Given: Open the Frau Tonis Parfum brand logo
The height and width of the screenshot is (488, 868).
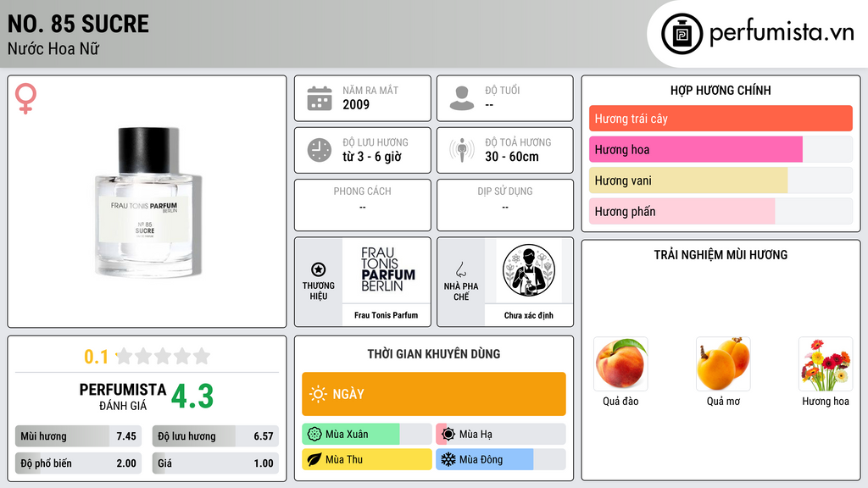Looking at the screenshot, I should 387,269.
